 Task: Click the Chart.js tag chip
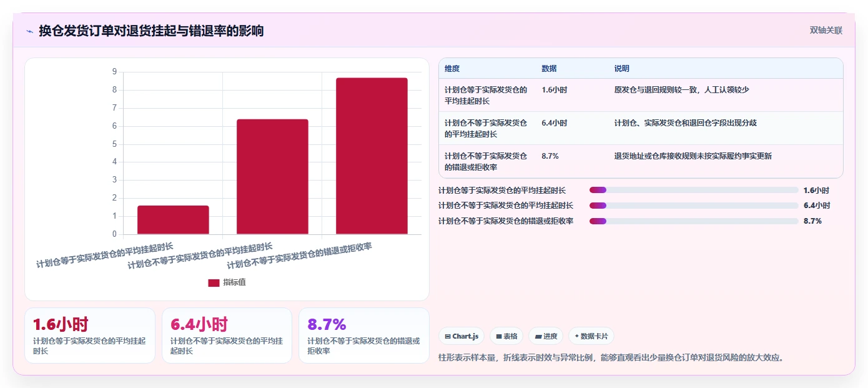pyautogui.click(x=461, y=336)
